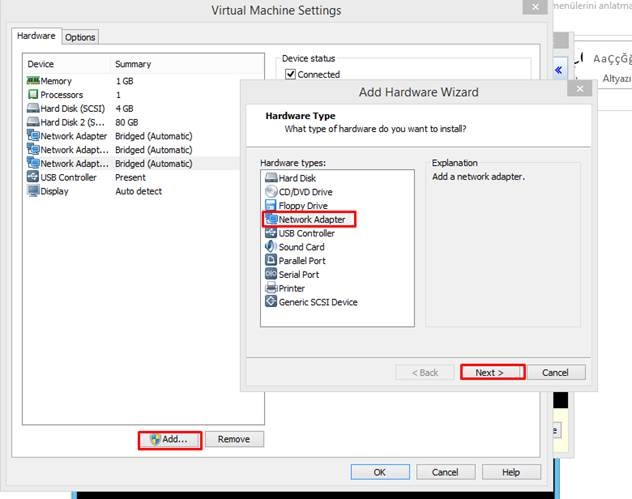Screen dimensions: 632x499
Task: Click Hard Disk (SCSI) drive icon
Action: coord(33,108)
